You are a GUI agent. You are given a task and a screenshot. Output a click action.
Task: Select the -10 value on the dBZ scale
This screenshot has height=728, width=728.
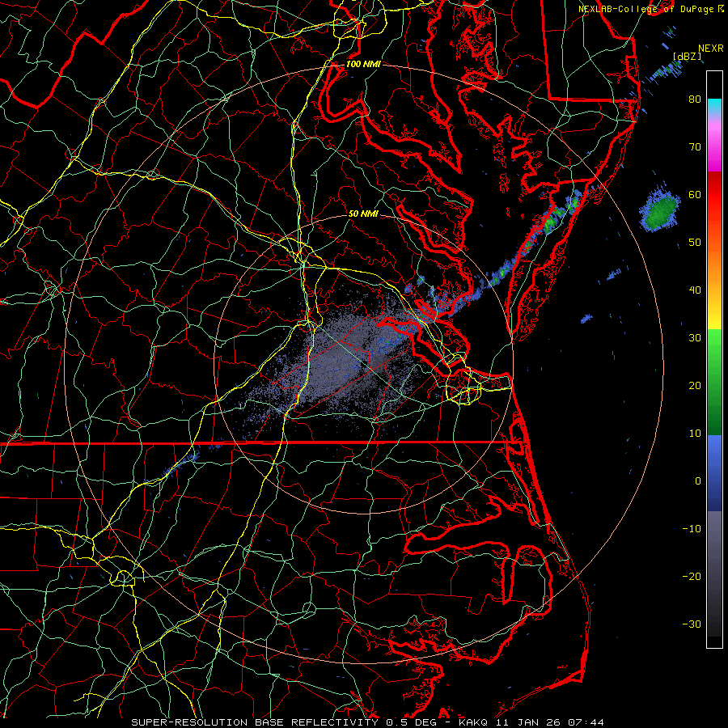692,529
